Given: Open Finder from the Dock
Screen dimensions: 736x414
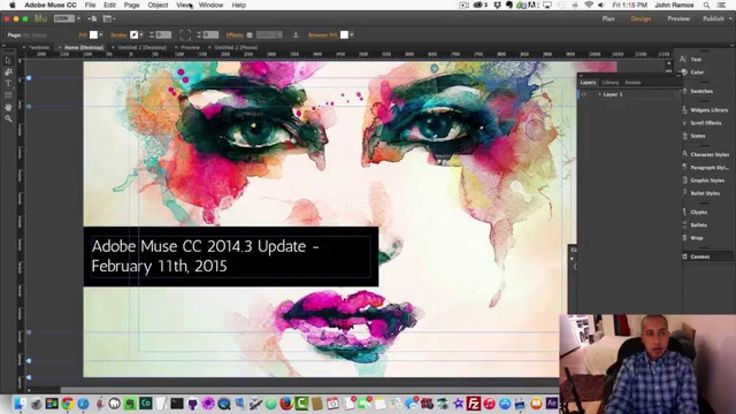Looking at the screenshot, I should click(x=20, y=403).
